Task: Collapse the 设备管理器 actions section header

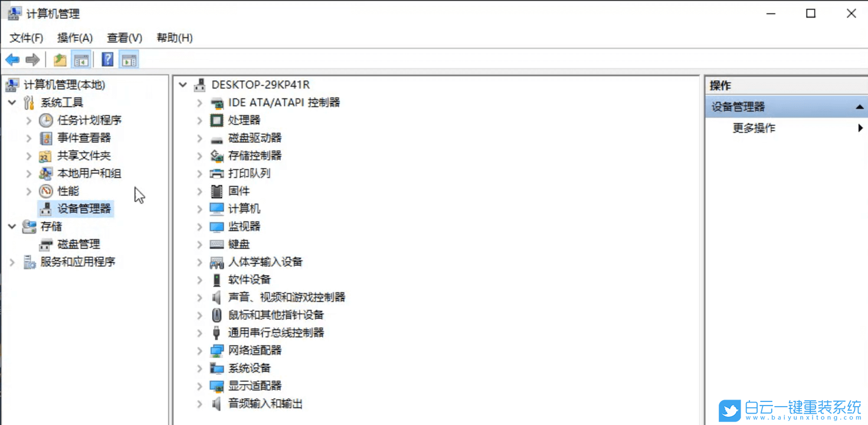Action: [860, 107]
